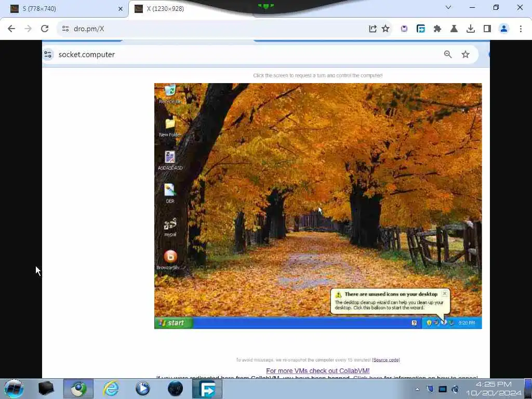Share this page using the share icon
This screenshot has height=399, width=532.
click(373, 29)
